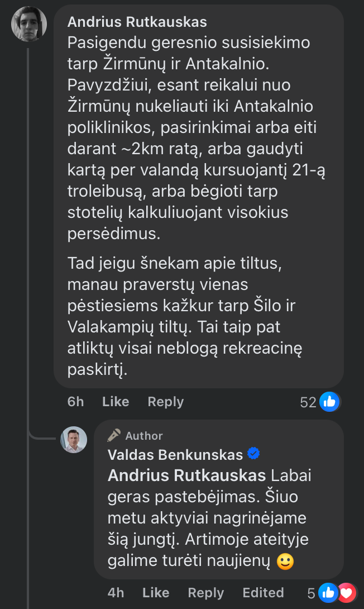The width and height of the screenshot is (364, 609).
Task: Click the Author badge label
Action: point(144,436)
